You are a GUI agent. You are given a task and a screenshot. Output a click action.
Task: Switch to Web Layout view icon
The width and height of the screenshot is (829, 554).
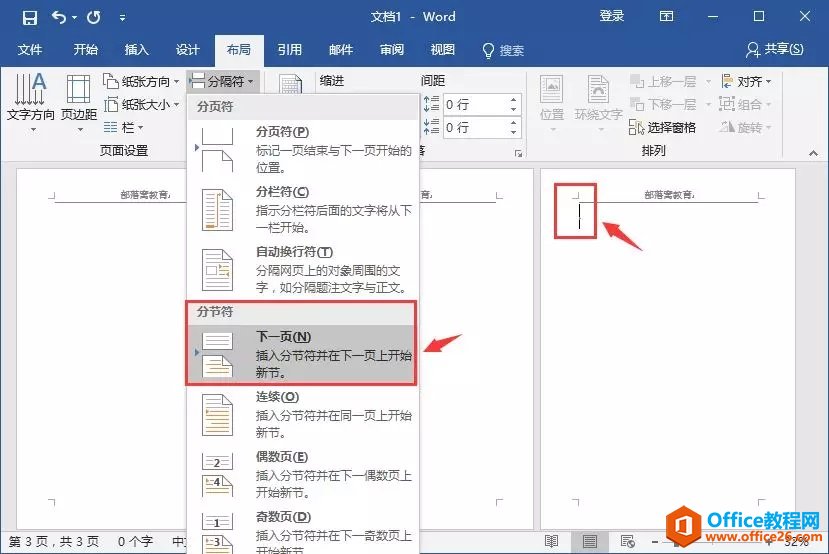pos(628,541)
